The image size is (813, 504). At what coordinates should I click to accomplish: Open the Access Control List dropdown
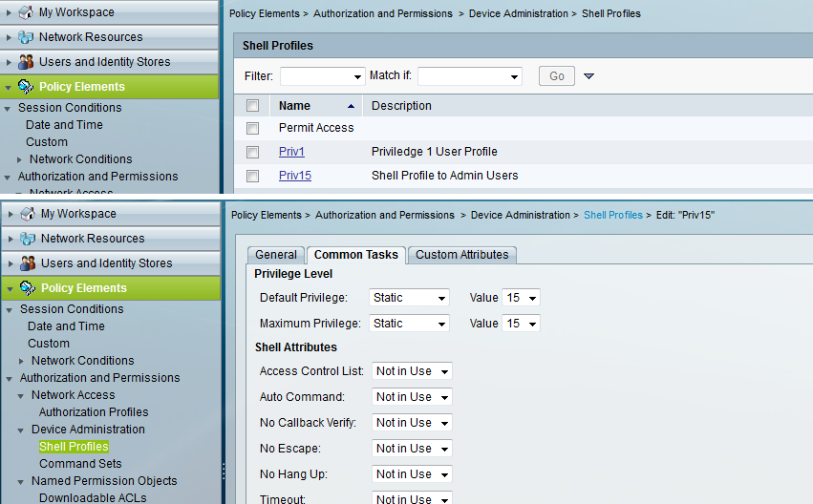(411, 371)
